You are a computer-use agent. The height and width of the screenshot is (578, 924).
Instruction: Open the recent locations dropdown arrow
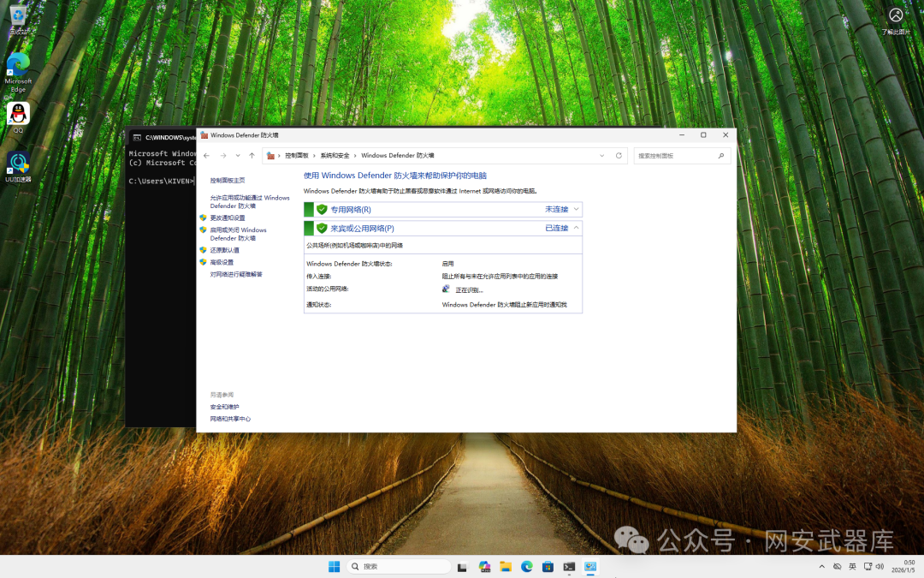tap(238, 156)
